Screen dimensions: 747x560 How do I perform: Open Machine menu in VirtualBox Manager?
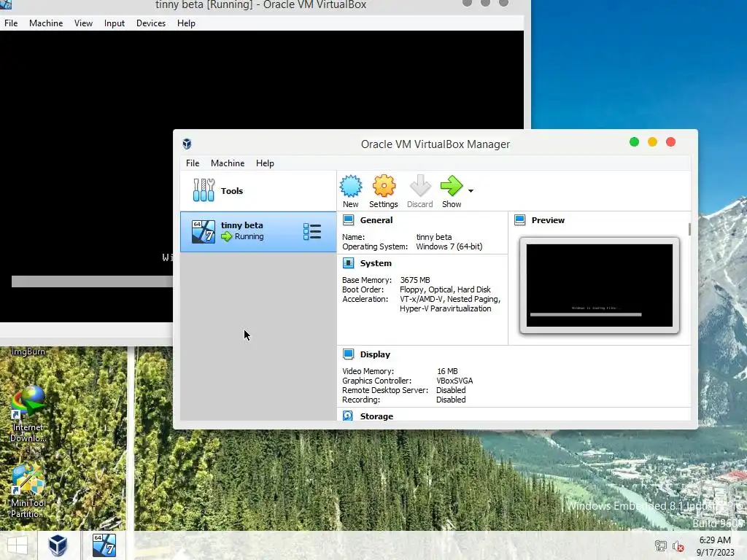pos(228,163)
